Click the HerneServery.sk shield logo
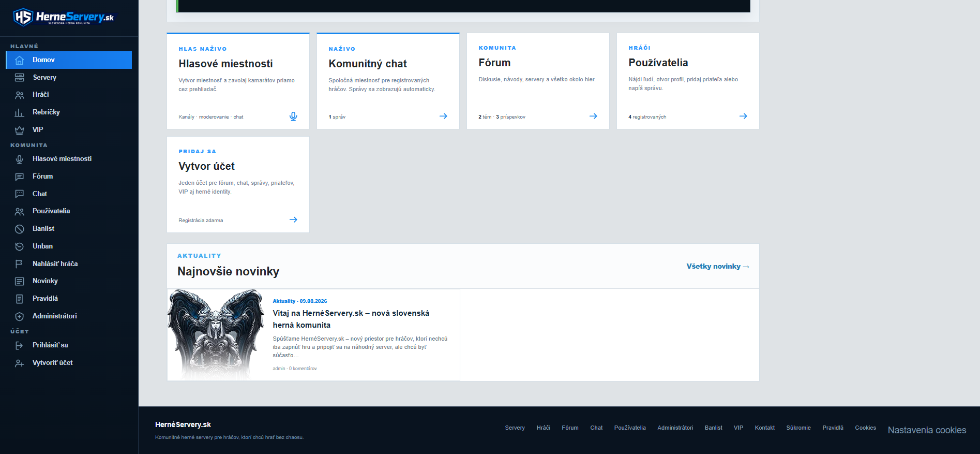The image size is (980, 454). click(23, 17)
